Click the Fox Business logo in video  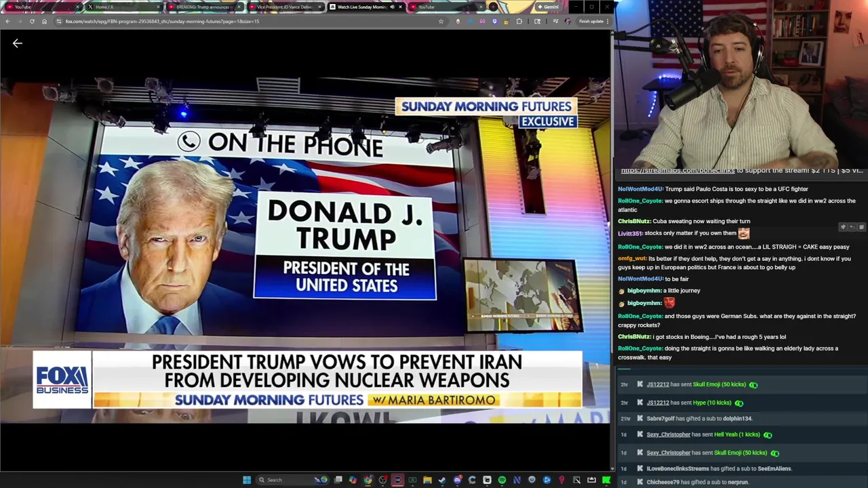coord(62,380)
